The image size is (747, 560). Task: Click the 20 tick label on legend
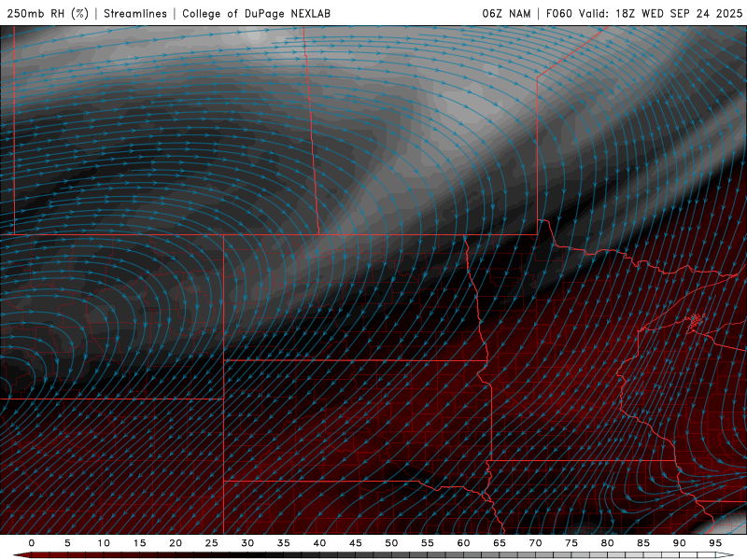click(x=176, y=543)
